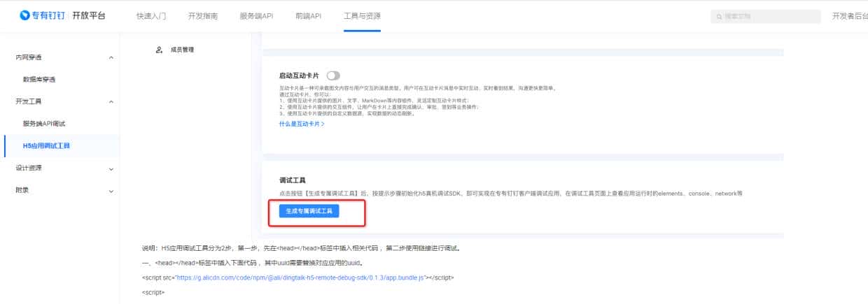Viewport: 868px width, 304px height.
Task: Click the 成员管理 person icon
Action: tap(159, 50)
